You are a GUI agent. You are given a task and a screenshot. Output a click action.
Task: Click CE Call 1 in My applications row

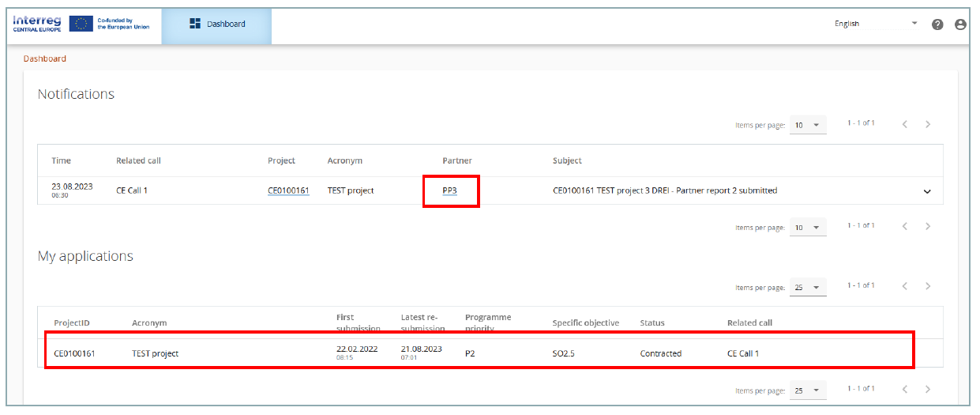[743, 353]
